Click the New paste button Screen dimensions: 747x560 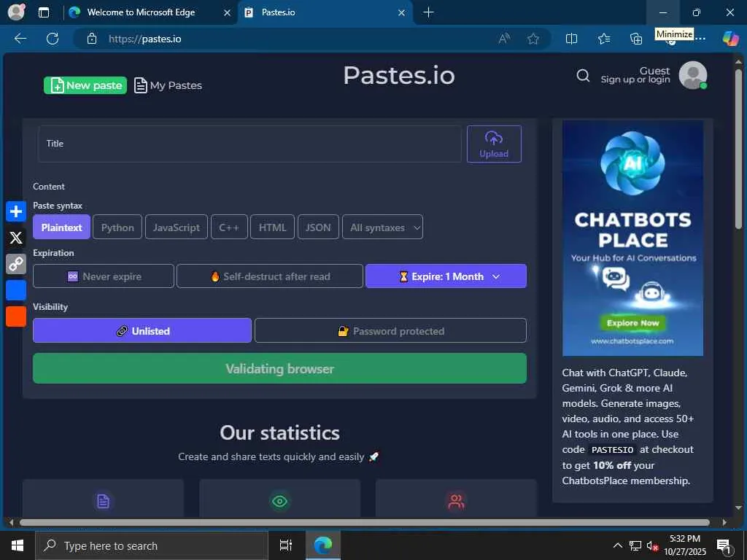[85, 85]
